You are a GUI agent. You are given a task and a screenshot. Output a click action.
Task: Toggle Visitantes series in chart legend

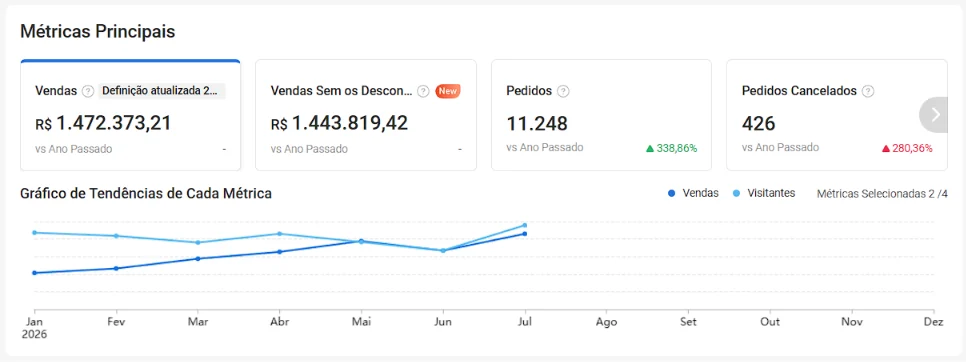click(x=764, y=193)
